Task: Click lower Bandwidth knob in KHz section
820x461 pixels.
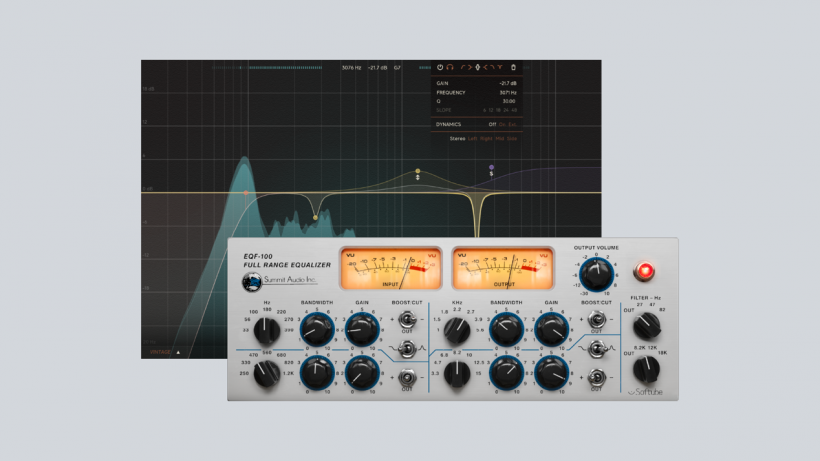Action: pyautogui.click(x=506, y=373)
